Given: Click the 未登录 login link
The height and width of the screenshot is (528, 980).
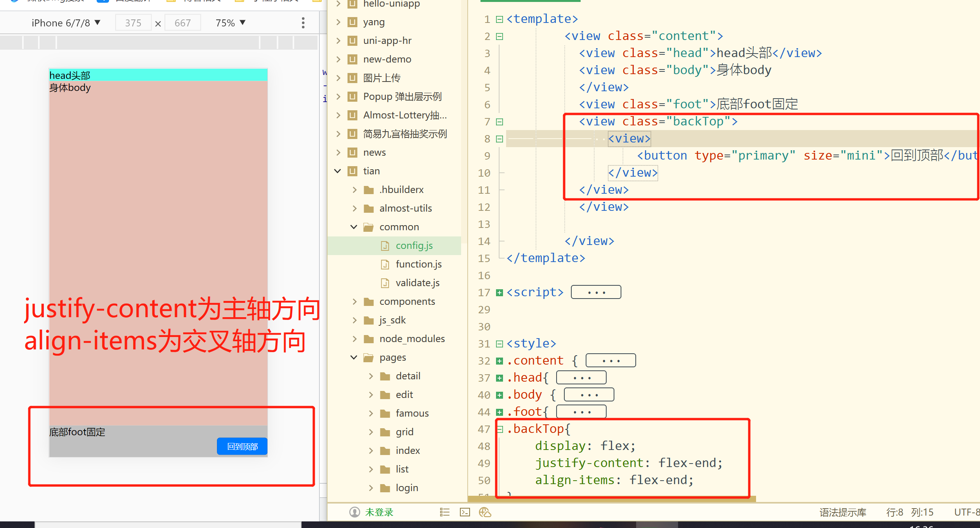Looking at the screenshot, I should click(379, 512).
